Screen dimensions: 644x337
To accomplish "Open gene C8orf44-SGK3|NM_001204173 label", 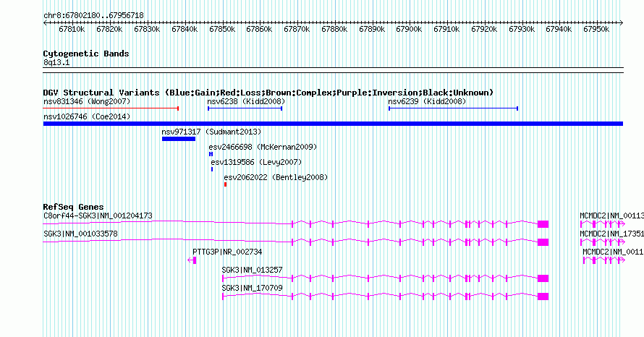I will coord(98,216).
